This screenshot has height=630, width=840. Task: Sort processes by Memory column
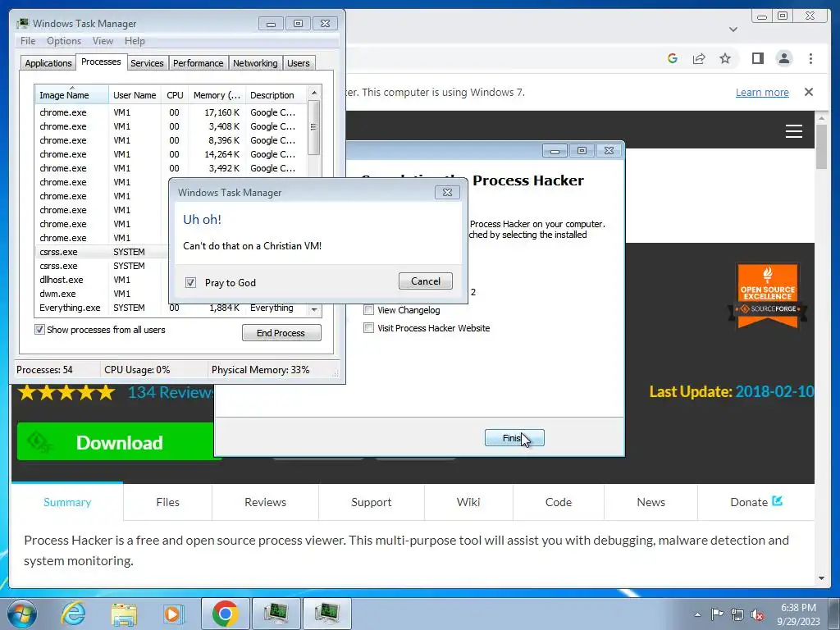217,95
